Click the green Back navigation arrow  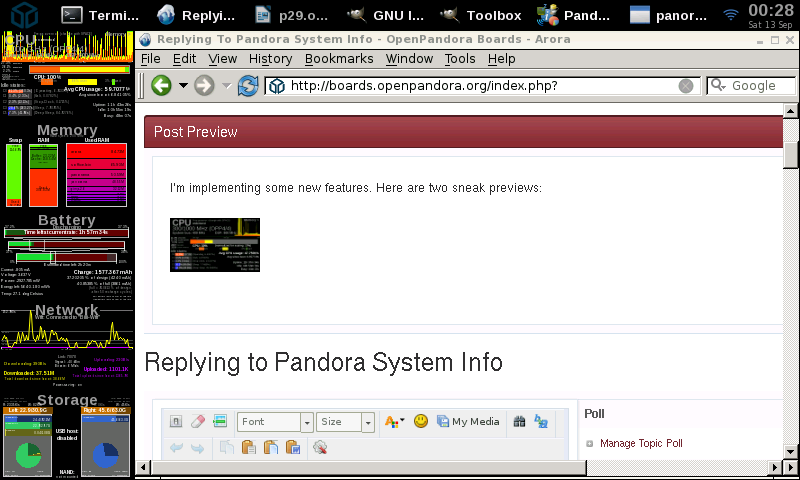161,86
